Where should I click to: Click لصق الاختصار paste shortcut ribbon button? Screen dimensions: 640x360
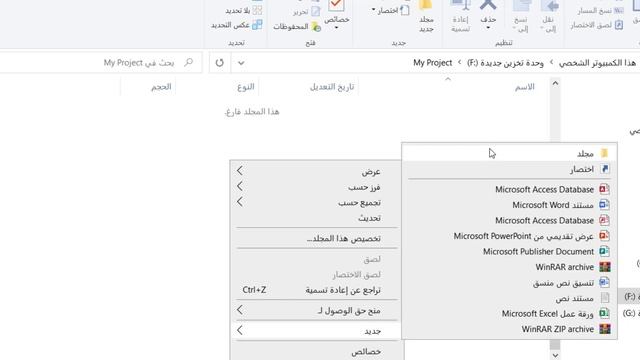point(596,25)
